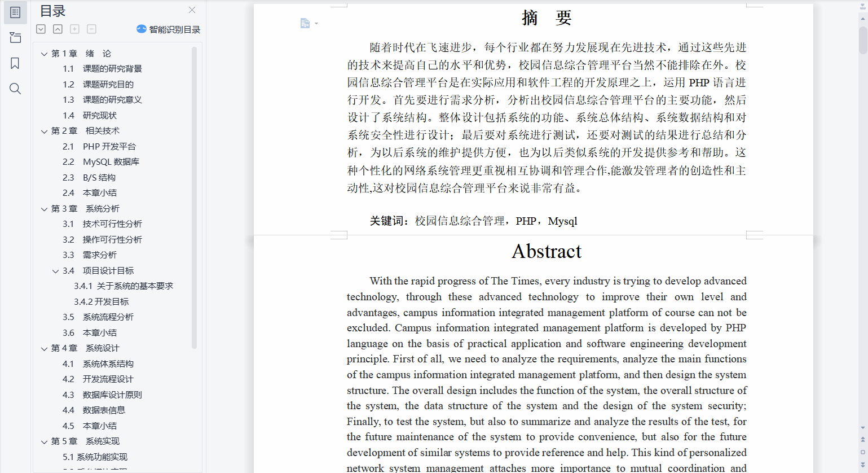The width and height of the screenshot is (868, 473).
Task: Open the table of contents sidebar icon
Action: tap(15, 12)
